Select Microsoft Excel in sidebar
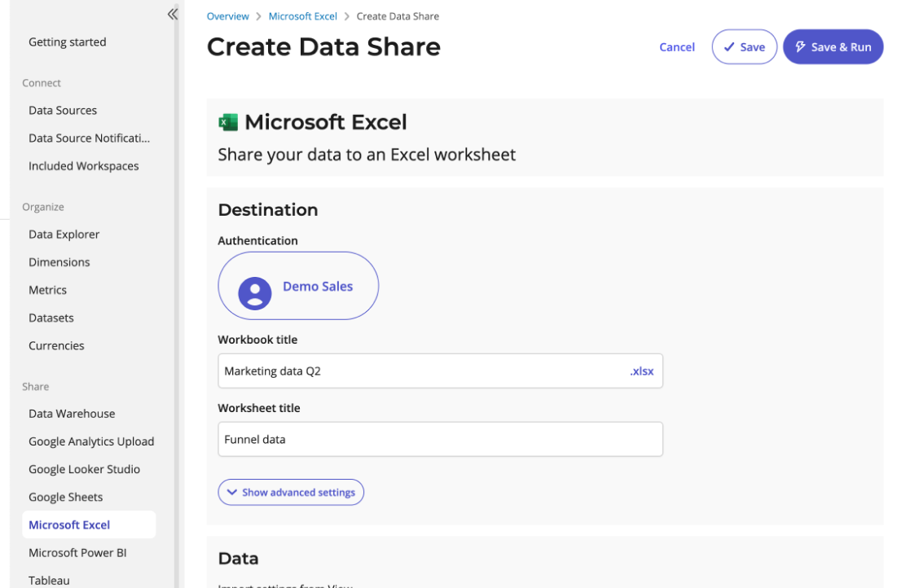This screenshot has width=902, height=588. click(89, 524)
